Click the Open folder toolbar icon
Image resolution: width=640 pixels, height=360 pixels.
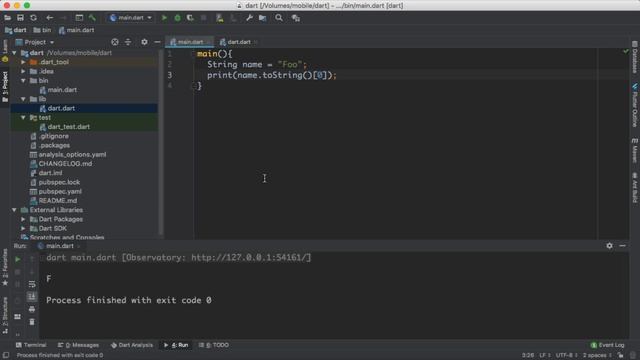tap(7, 18)
